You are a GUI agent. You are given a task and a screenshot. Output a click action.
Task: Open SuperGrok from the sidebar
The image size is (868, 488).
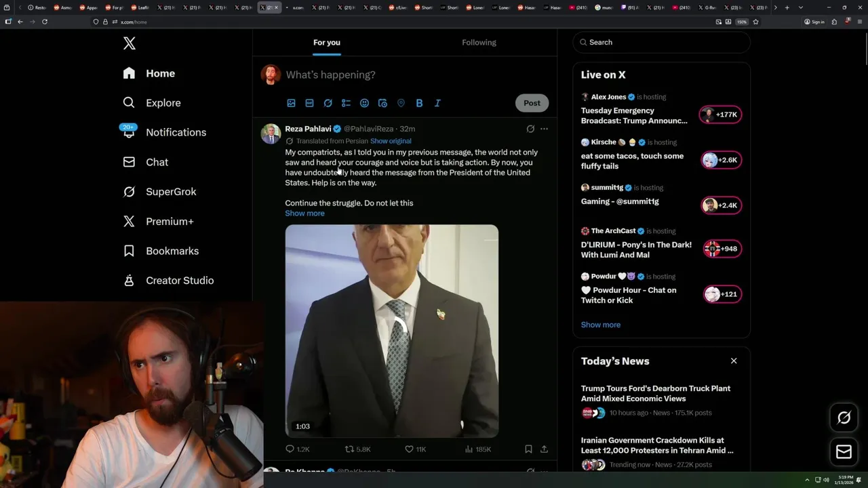[x=159, y=192]
